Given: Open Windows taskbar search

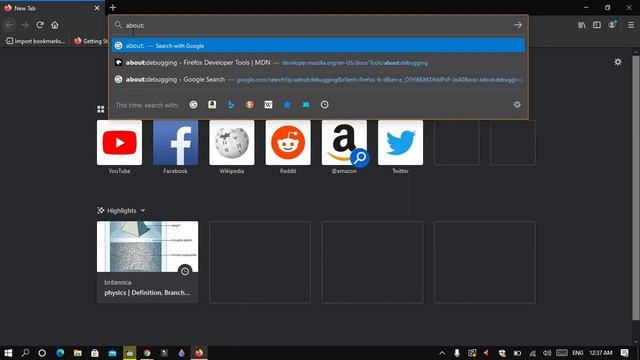Looking at the screenshot, I should pos(25,353).
